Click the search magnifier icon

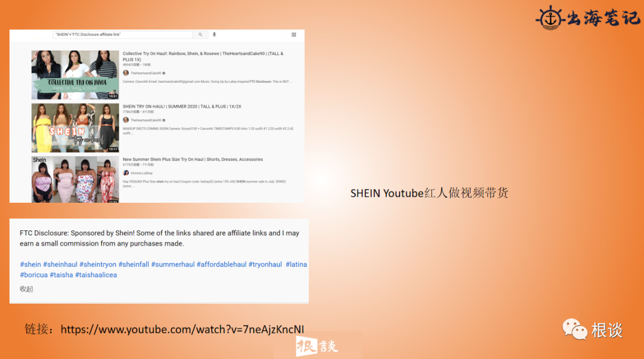point(200,35)
